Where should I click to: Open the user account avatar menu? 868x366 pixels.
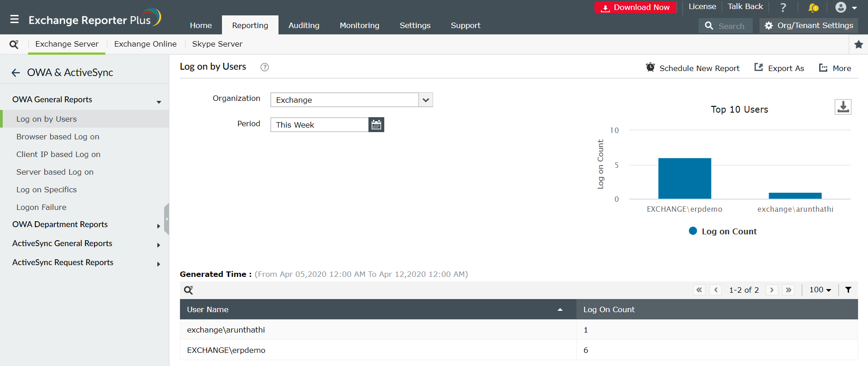pos(846,7)
